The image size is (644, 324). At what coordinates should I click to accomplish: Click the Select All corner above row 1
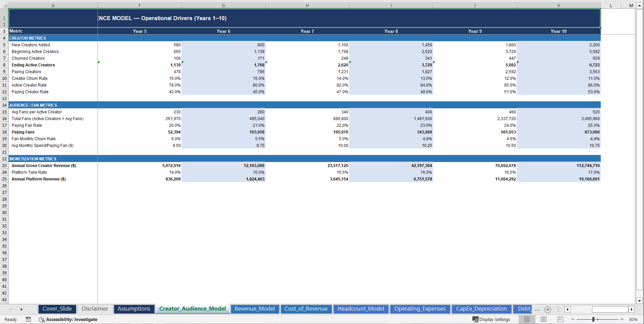tap(4, 5)
